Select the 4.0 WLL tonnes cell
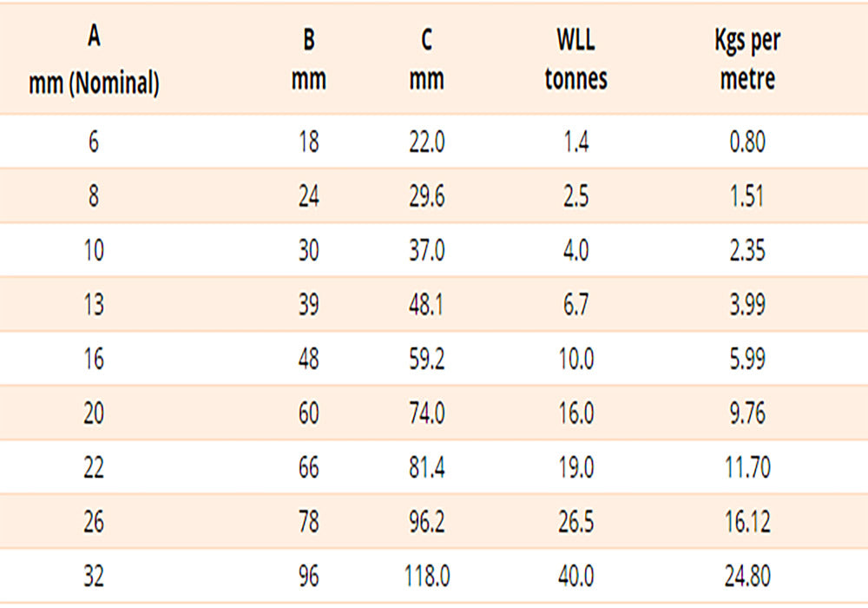 click(x=575, y=250)
